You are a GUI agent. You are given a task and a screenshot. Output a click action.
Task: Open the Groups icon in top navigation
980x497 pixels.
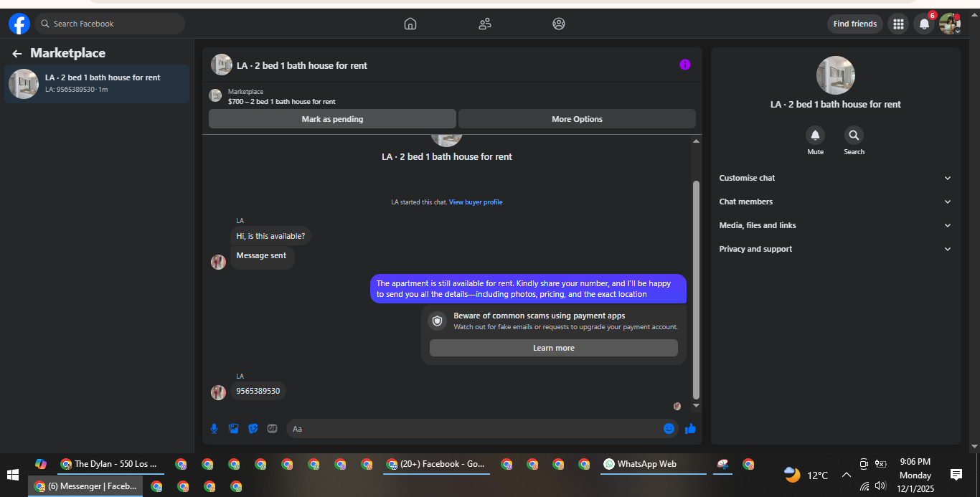pos(559,24)
